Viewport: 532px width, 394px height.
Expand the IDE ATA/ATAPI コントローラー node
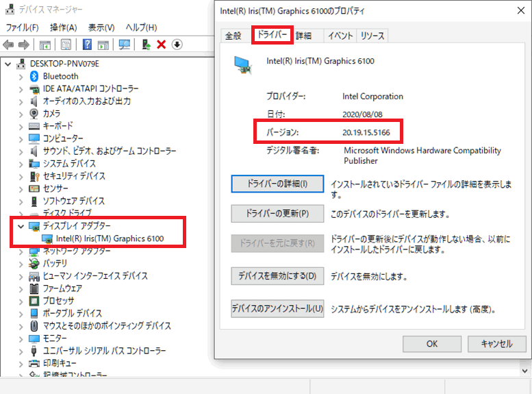click(x=21, y=90)
